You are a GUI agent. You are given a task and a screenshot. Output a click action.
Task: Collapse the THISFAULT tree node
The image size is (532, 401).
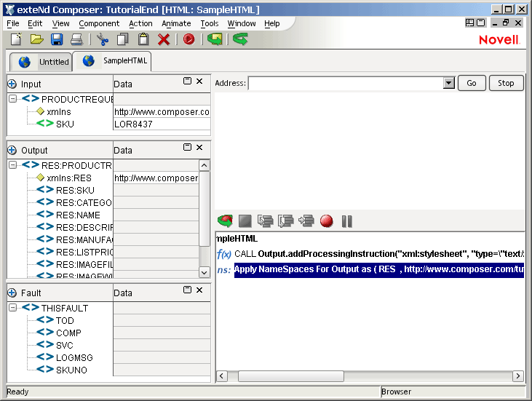12,308
